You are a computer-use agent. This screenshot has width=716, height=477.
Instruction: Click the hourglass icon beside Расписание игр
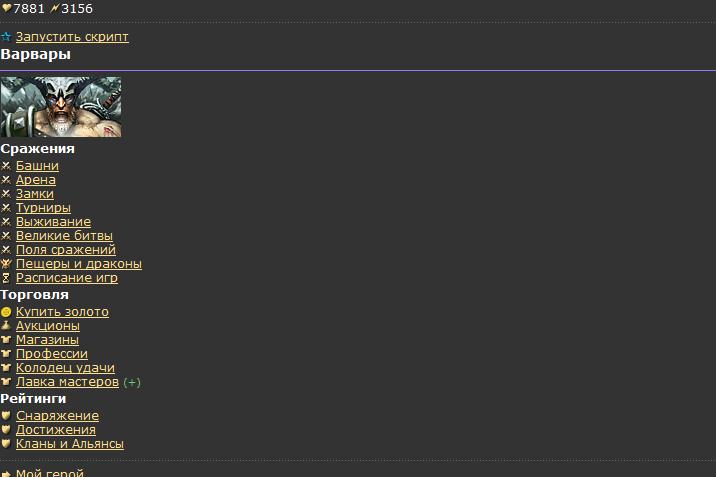(6, 278)
